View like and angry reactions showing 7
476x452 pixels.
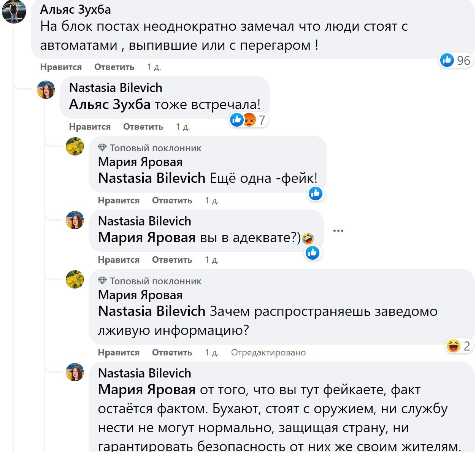pyautogui.click(x=248, y=120)
